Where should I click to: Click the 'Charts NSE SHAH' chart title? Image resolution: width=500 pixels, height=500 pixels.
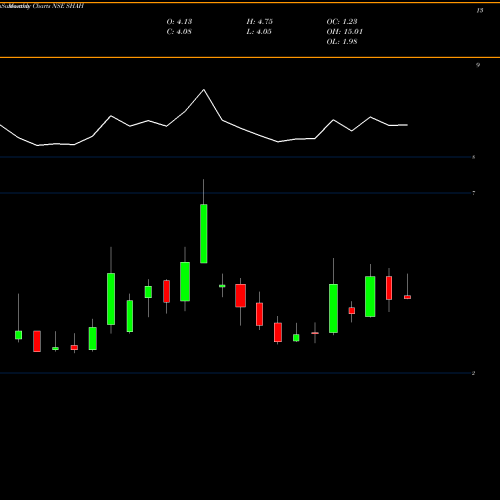click(58, 6)
